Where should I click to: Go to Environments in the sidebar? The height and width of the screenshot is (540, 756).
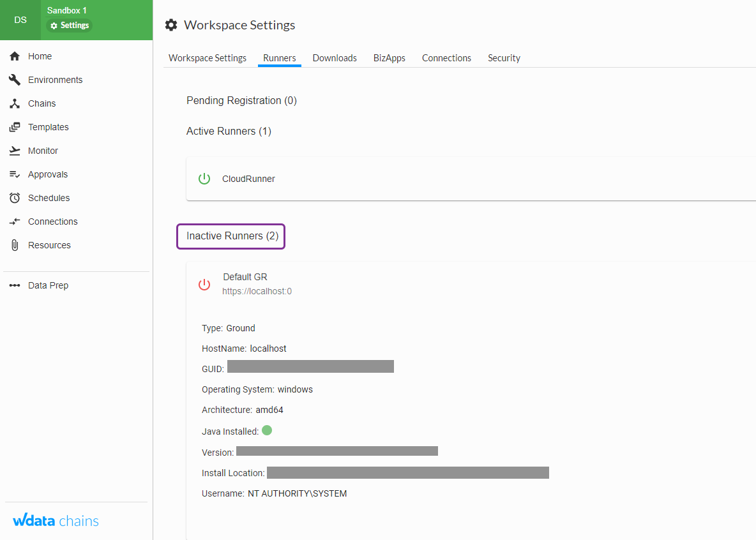pyautogui.click(x=56, y=80)
